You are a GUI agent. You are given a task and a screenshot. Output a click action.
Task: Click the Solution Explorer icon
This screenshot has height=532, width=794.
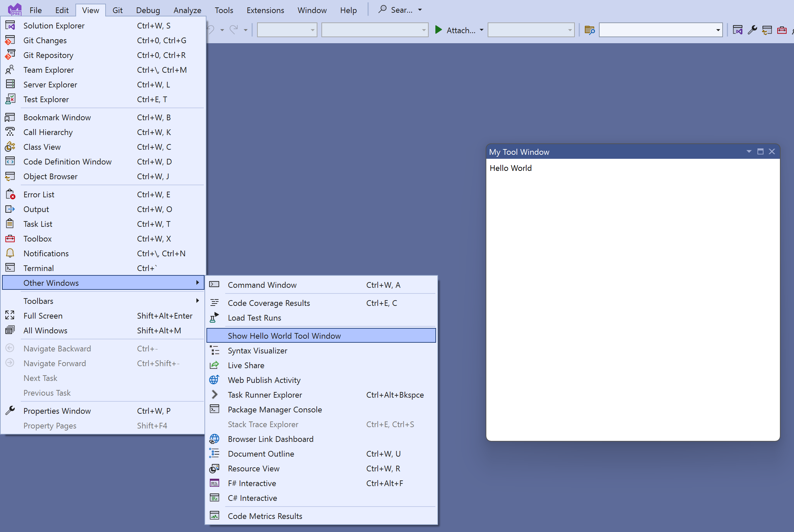[10, 25]
